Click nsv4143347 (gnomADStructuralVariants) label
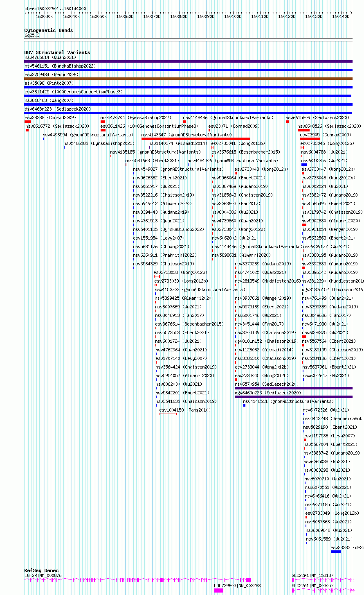The image size is (364, 595). [x=186, y=135]
